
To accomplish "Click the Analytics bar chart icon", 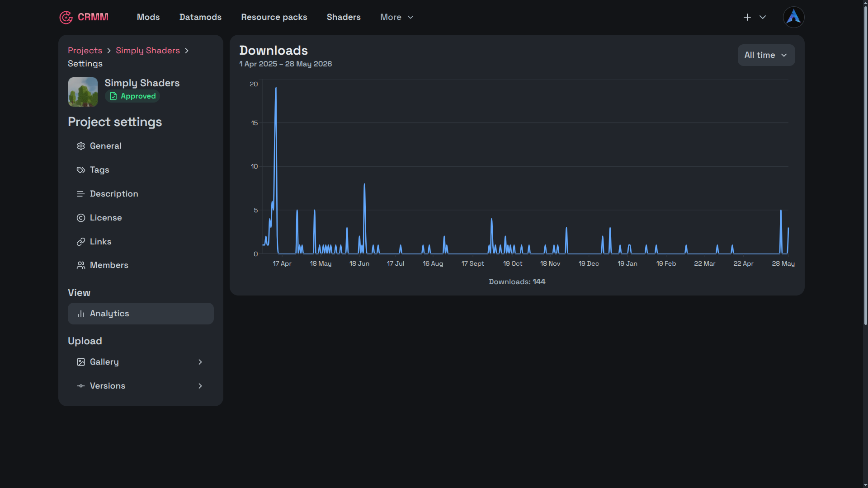I will (81, 314).
